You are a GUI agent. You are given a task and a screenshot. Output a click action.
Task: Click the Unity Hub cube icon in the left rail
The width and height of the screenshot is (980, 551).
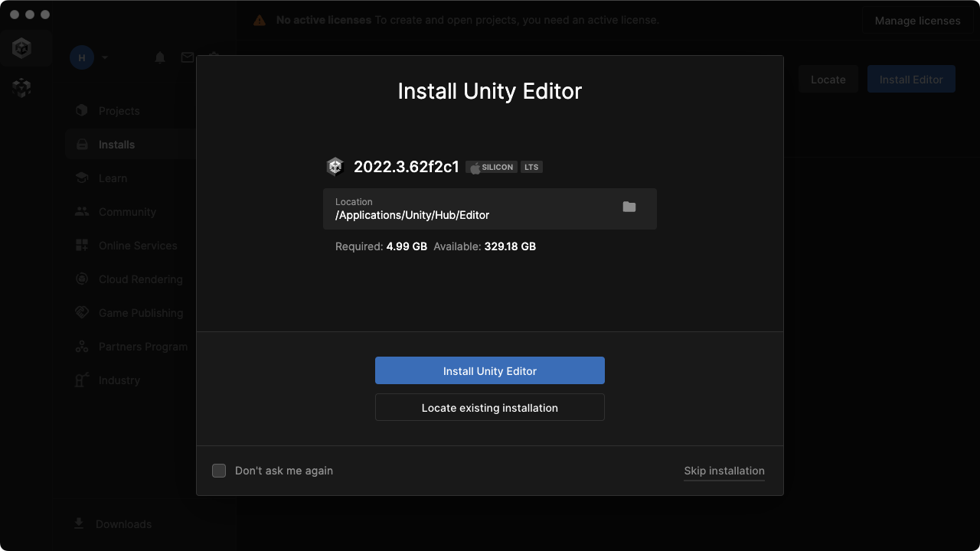(21, 48)
